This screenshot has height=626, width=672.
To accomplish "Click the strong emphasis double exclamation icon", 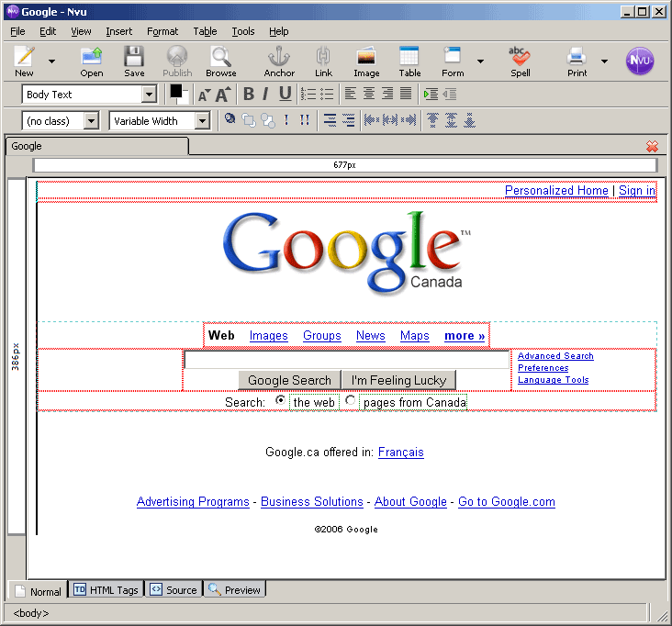I will pyautogui.click(x=305, y=120).
